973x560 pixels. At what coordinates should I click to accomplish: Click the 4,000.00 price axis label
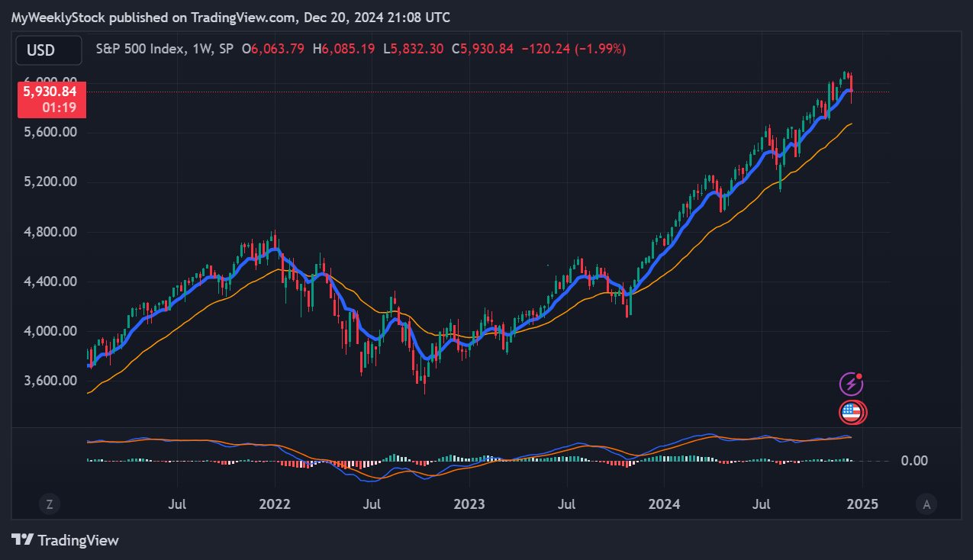[50, 331]
